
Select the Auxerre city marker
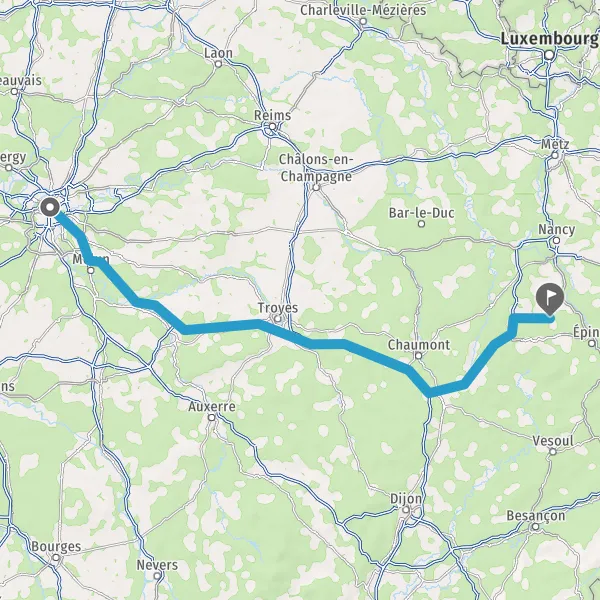[212, 417]
